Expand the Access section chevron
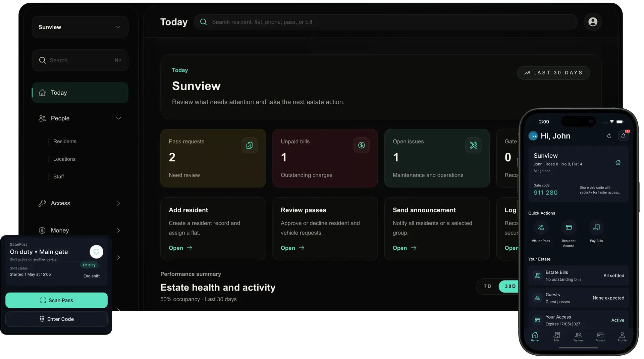644x359 pixels. [118, 203]
